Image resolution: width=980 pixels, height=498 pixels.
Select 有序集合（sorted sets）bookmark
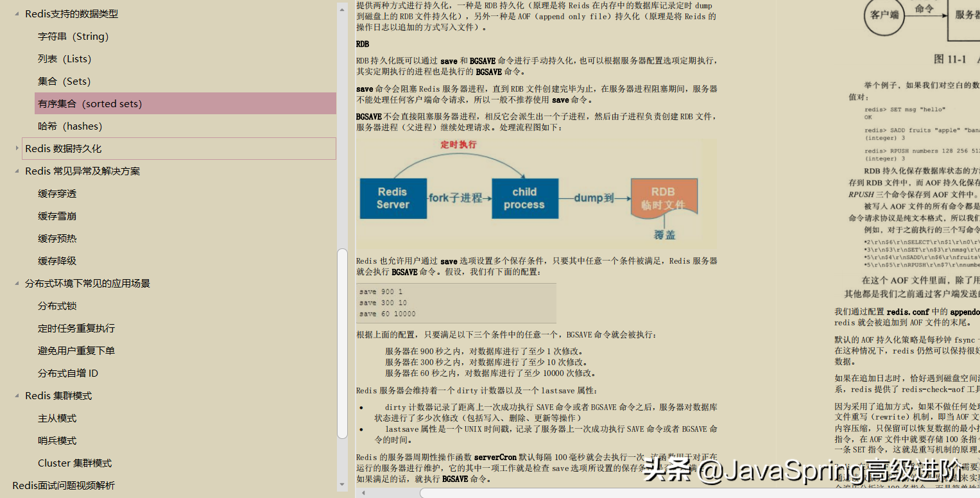click(185, 103)
